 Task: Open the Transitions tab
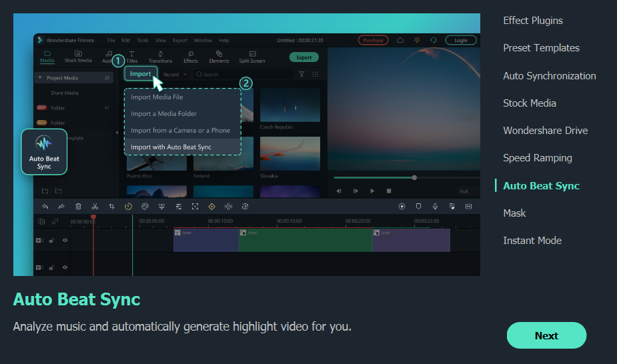point(160,57)
